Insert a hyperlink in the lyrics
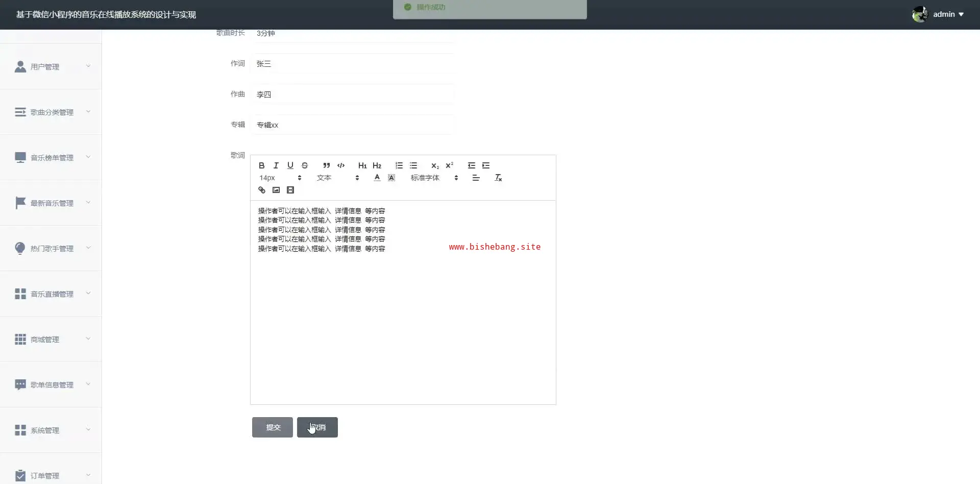The width and height of the screenshot is (980, 484). (261, 190)
